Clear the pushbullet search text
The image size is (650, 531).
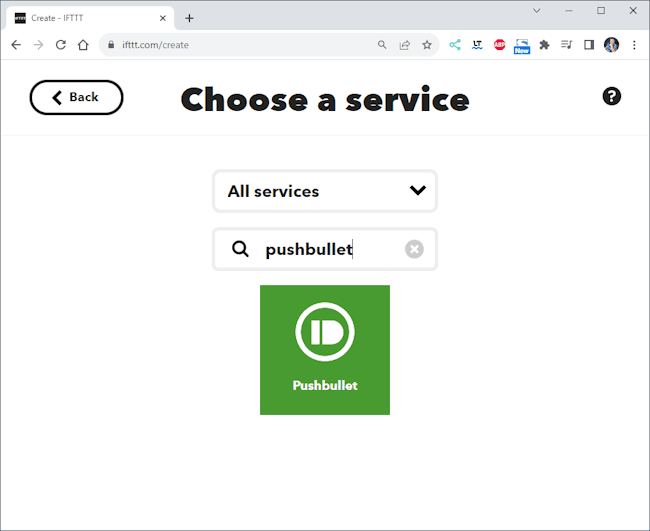click(x=414, y=249)
